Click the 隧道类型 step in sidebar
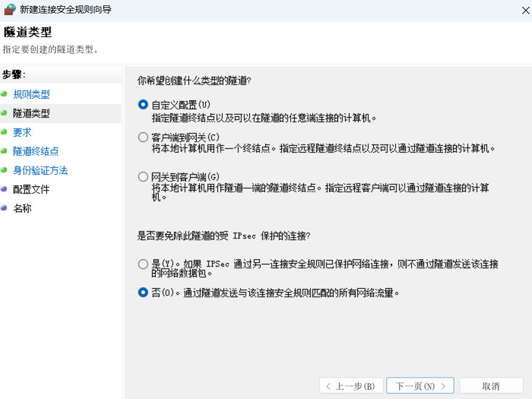 31,113
